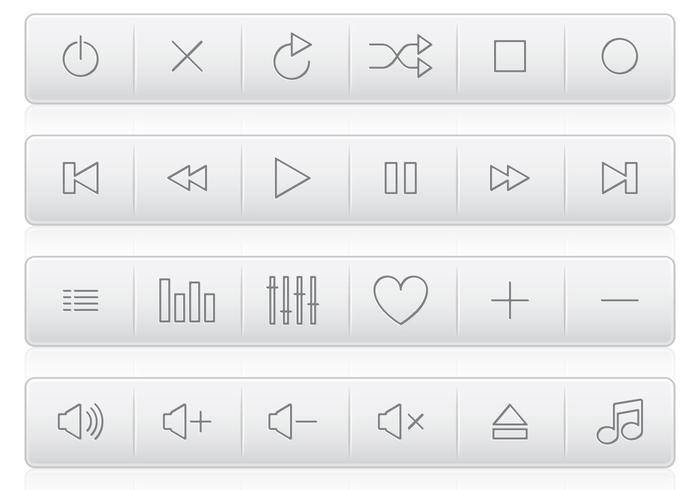
Task: Fast forward with double right arrows
Action: pos(509,178)
